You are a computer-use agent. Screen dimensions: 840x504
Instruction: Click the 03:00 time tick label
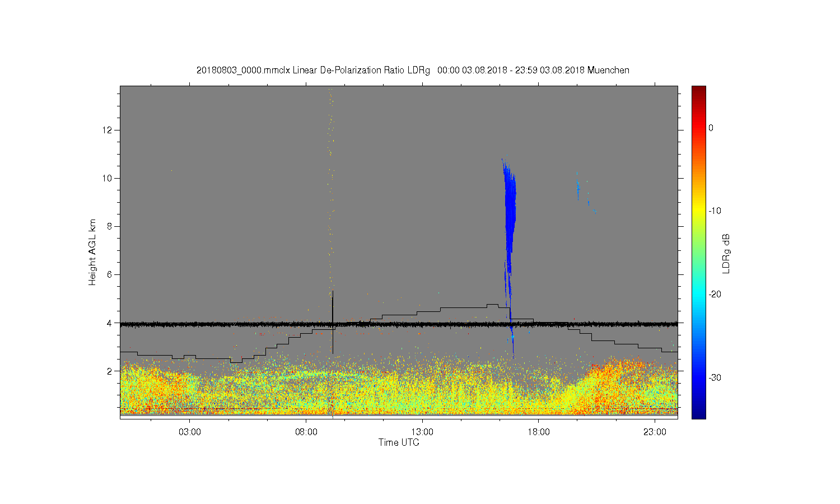[x=190, y=432]
